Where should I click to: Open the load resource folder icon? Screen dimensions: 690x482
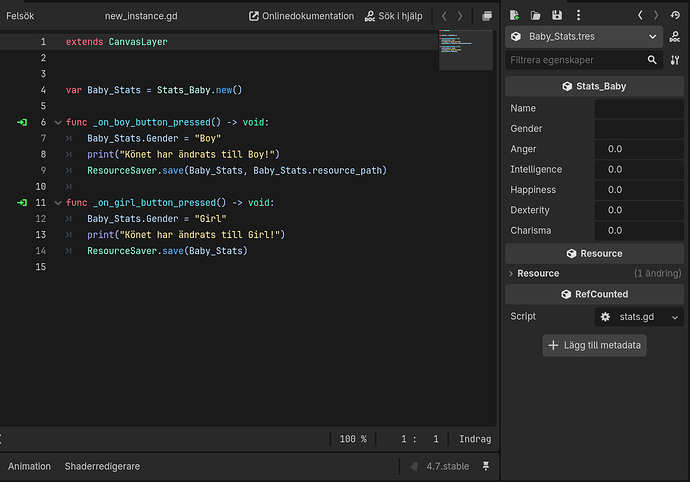click(536, 15)
